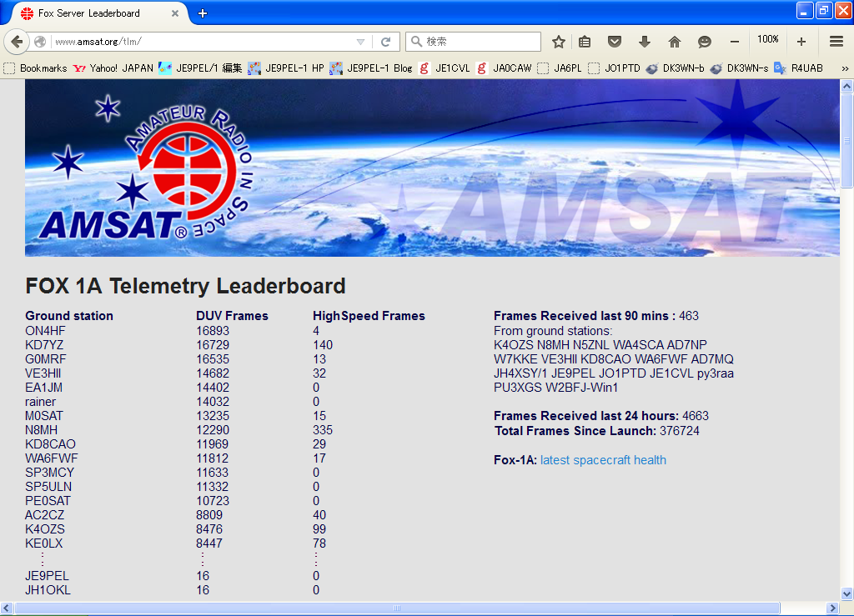Image resolution: width=854 pixels, height=616 pixels.
Task: Open the JA0CAW bookmark
Action: point(504,68)
